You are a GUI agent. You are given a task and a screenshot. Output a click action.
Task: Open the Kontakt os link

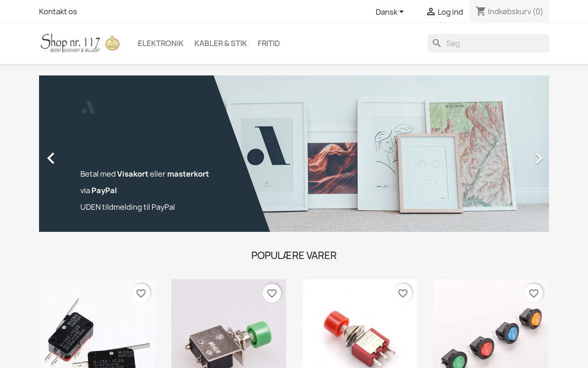coord(58,11)
